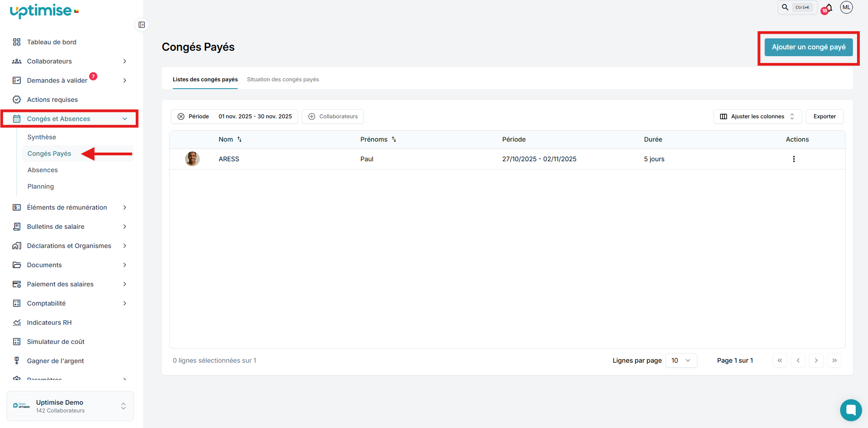Image resolution: width=868 pixels, height=428 pixels.
Task: Click Ajouter un congé payé button
Action: pyautogui.click(x=808, y=47)
